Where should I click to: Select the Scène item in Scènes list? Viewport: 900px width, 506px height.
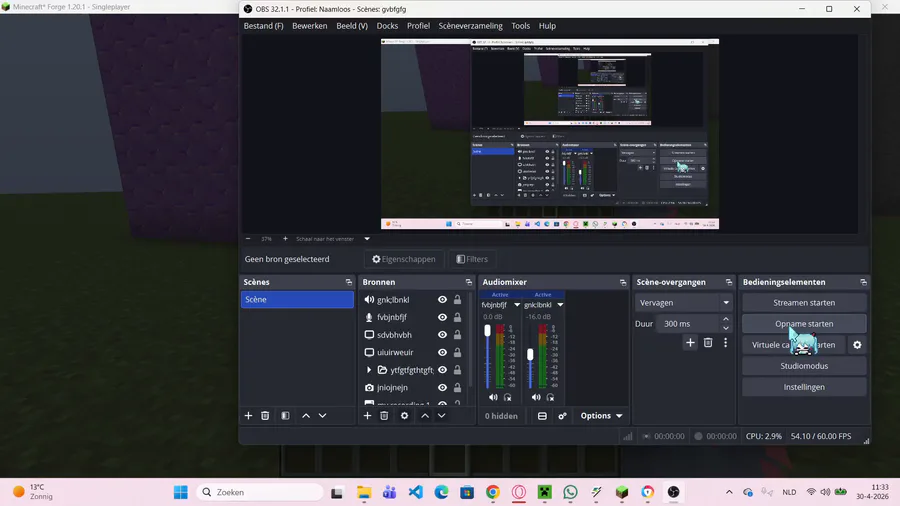(297, 299)
